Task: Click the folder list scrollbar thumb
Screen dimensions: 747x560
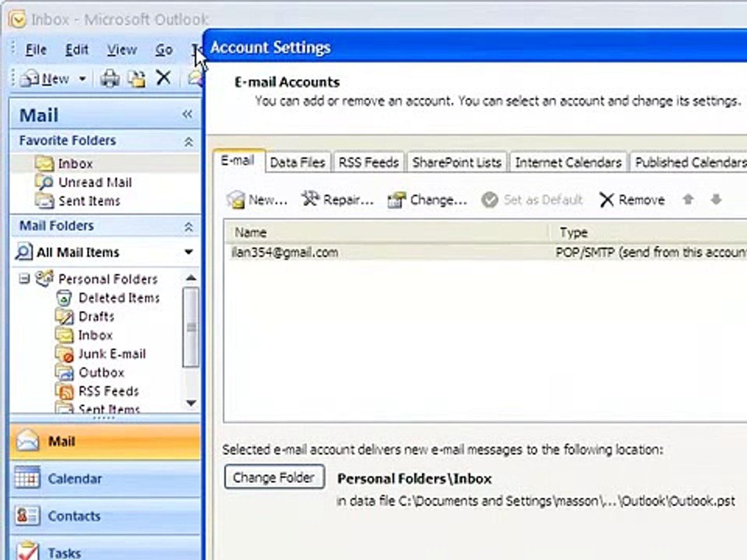Action: click(191, 327)
